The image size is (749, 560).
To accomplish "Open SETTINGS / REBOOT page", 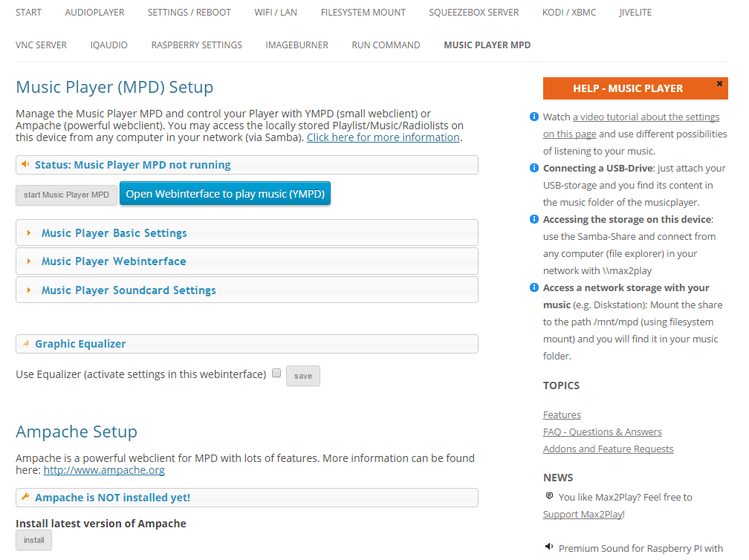I will coord(189,13).
